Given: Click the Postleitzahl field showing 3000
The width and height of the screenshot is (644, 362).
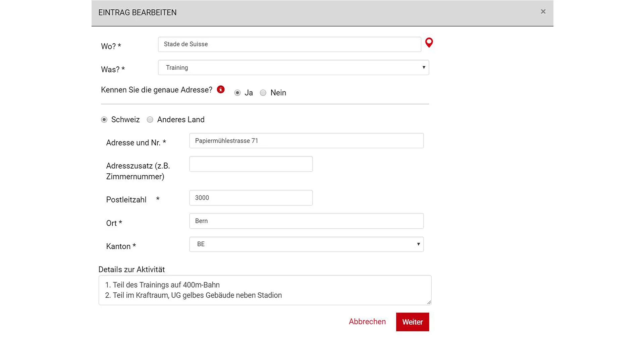Looking at the screenshot, I should point(251,198).
